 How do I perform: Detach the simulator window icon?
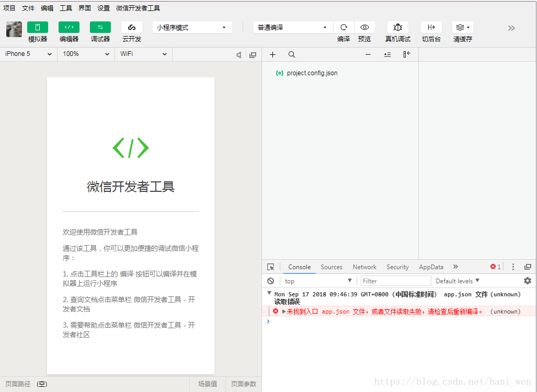coord(253,55)
